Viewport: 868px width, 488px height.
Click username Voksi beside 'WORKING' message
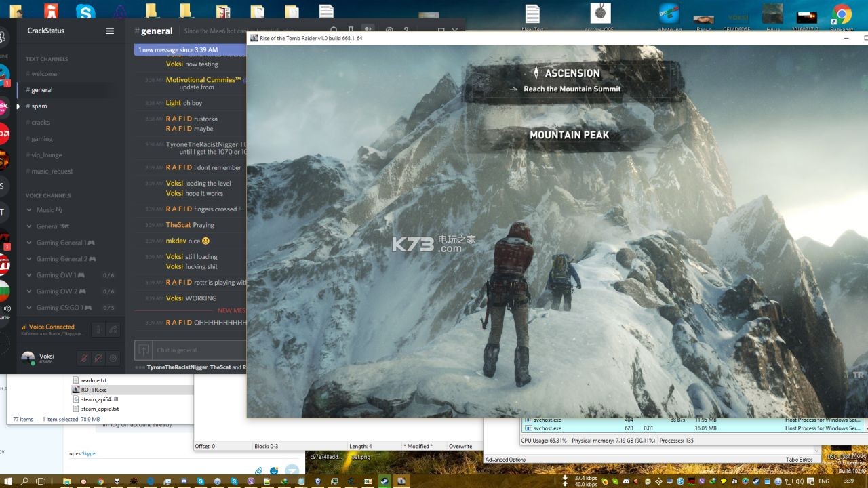174,298
